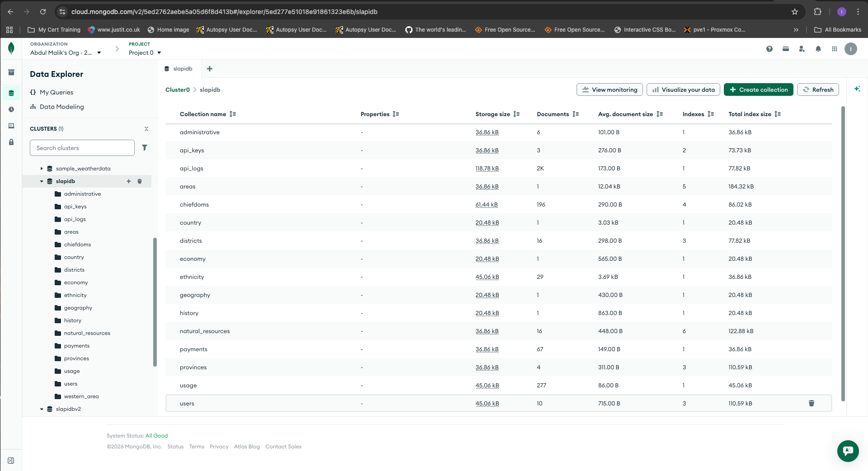Open a new tab with plus icon
The image size is (868, 471).
[210, 69]
